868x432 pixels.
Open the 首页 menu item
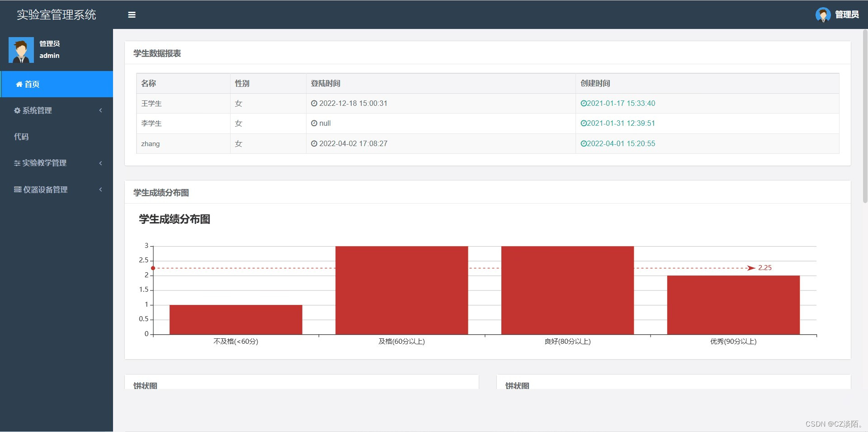point(57,84)
